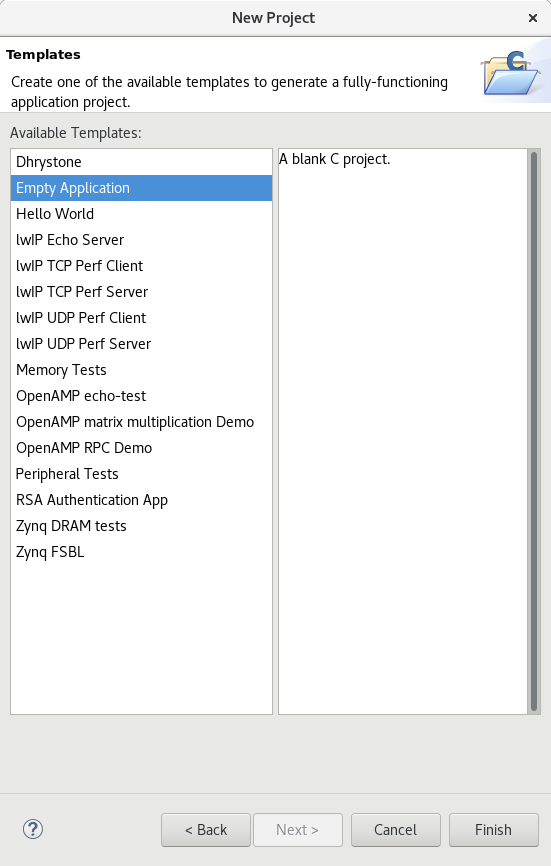Choose lwIP UDP Perf Server
551x866 pixels.
(x=141, y=344)
